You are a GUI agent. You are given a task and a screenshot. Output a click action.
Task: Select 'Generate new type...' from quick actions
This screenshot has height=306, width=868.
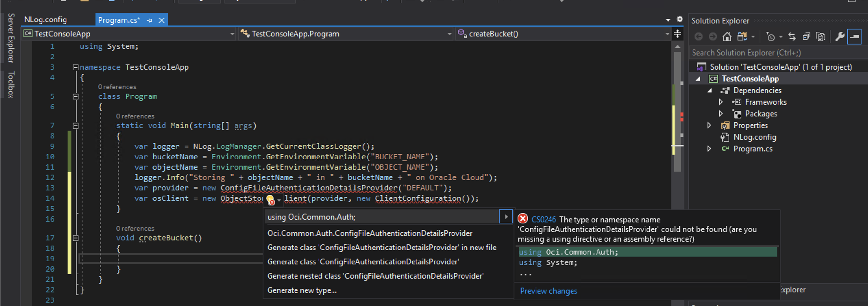tap(302, 290)
